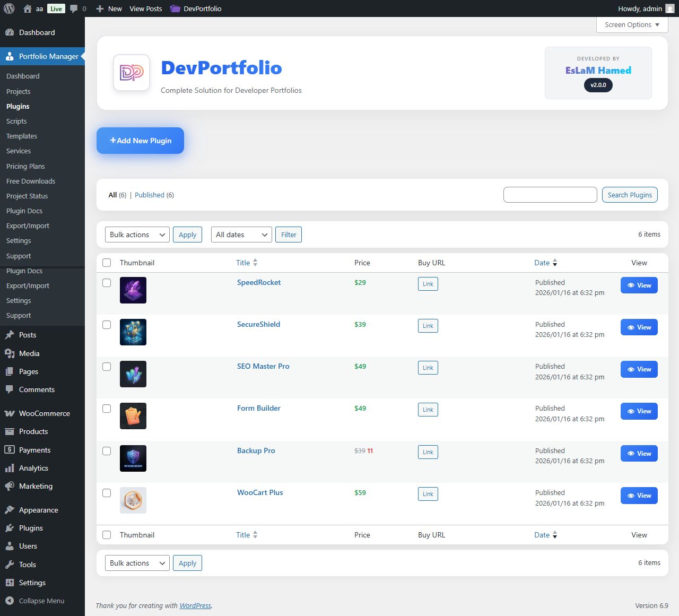Click the admin user avatar icon
The image size is (679, 616).
(x=670, y=8)
